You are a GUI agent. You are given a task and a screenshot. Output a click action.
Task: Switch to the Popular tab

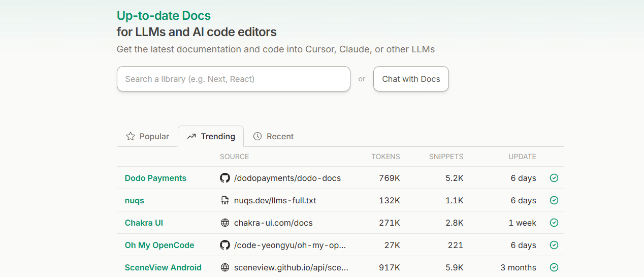tap(147, 136)
